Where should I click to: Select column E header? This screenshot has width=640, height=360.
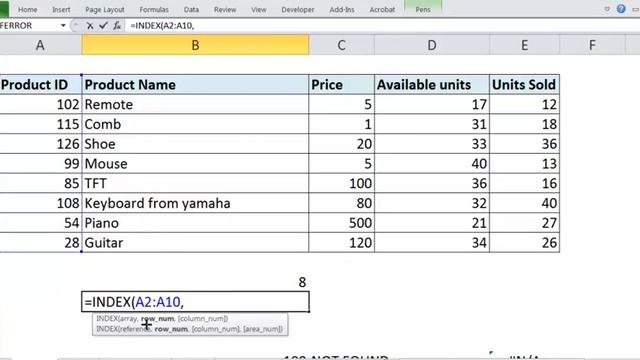coord(524,45)
